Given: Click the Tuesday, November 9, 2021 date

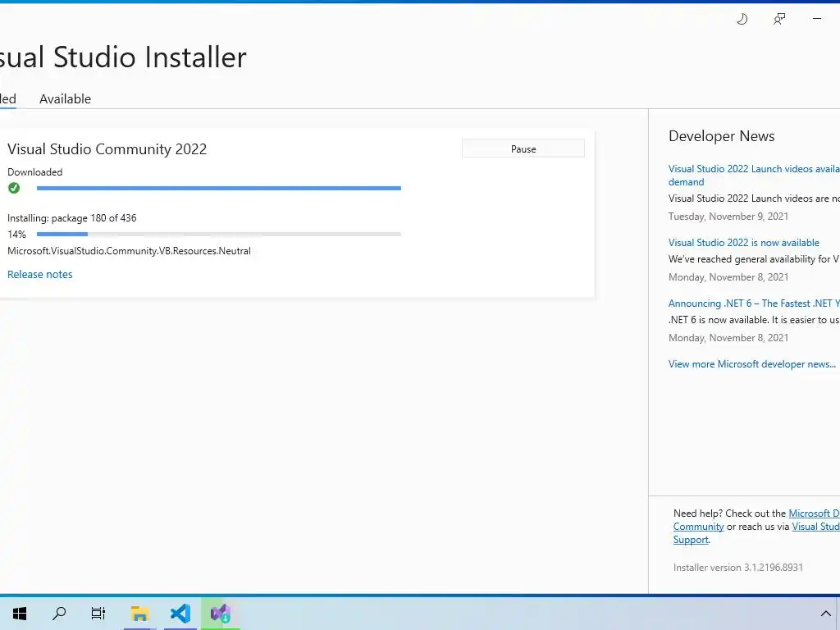Looking at the screenshot, I should [728, 217].
